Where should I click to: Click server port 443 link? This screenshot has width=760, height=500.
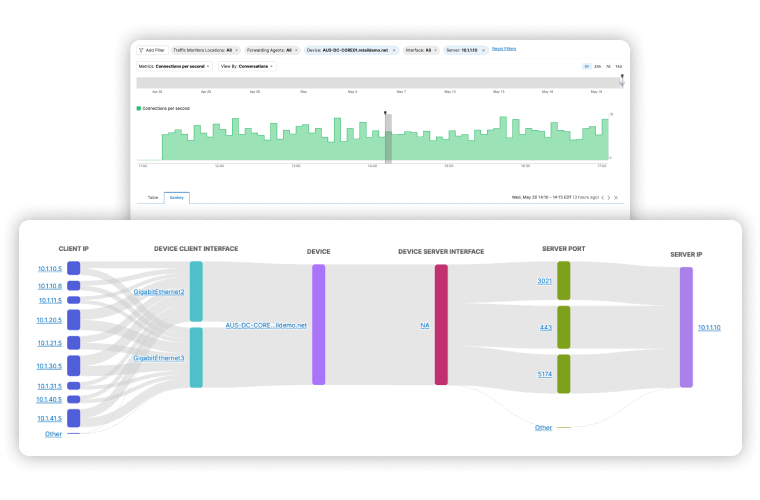click(x=546, y=328)
